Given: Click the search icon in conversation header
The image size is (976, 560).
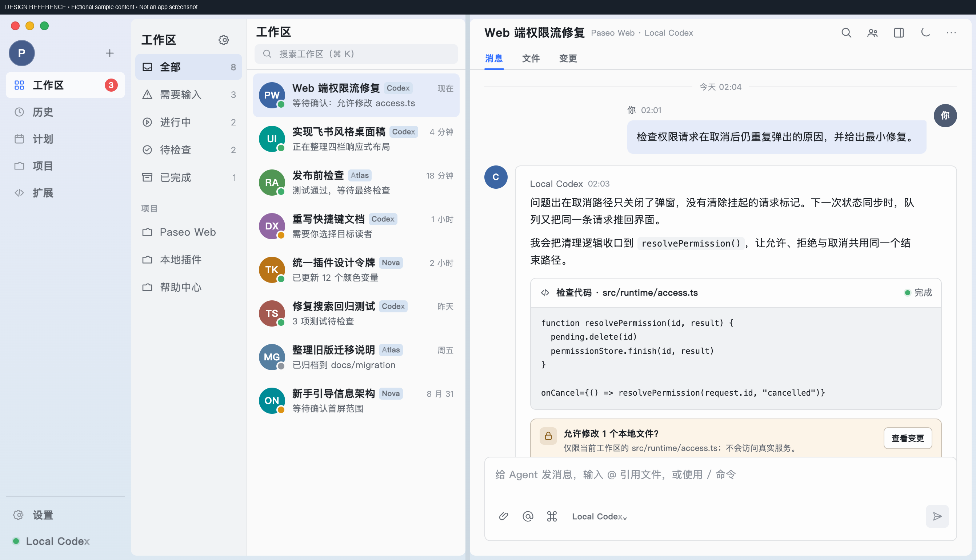Looking at the screenshot, I should click(x=846, y=33).
